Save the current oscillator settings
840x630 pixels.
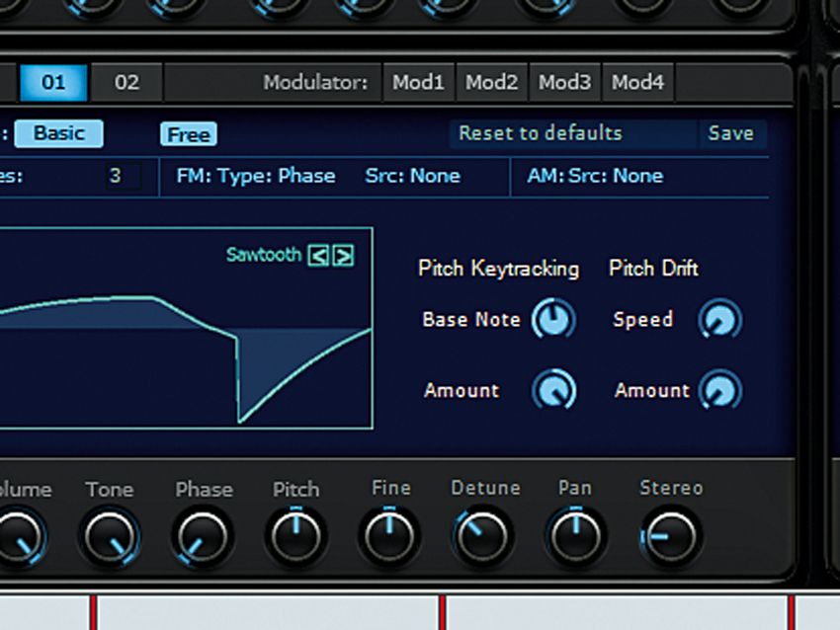[732, 133]
